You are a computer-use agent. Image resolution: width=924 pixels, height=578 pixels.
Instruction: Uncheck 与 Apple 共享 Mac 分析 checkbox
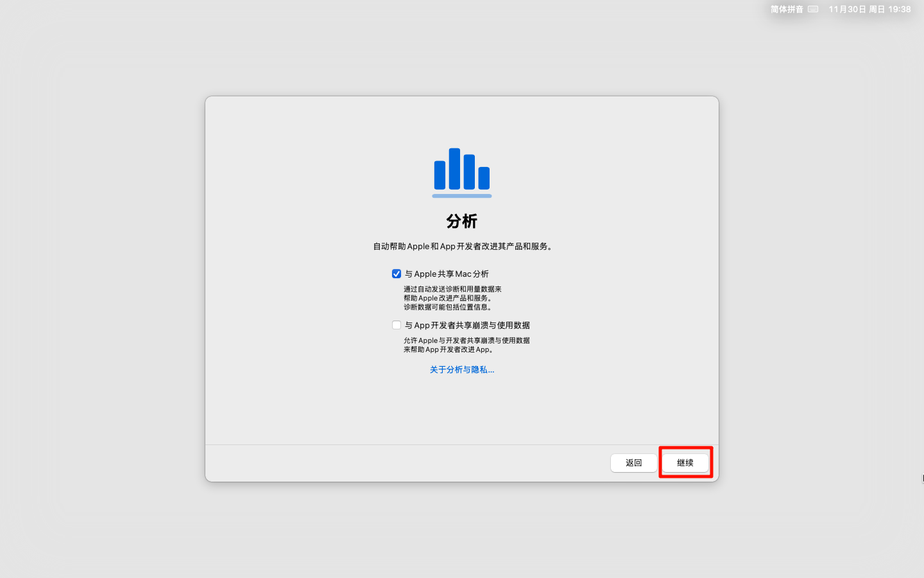[397, 274]
